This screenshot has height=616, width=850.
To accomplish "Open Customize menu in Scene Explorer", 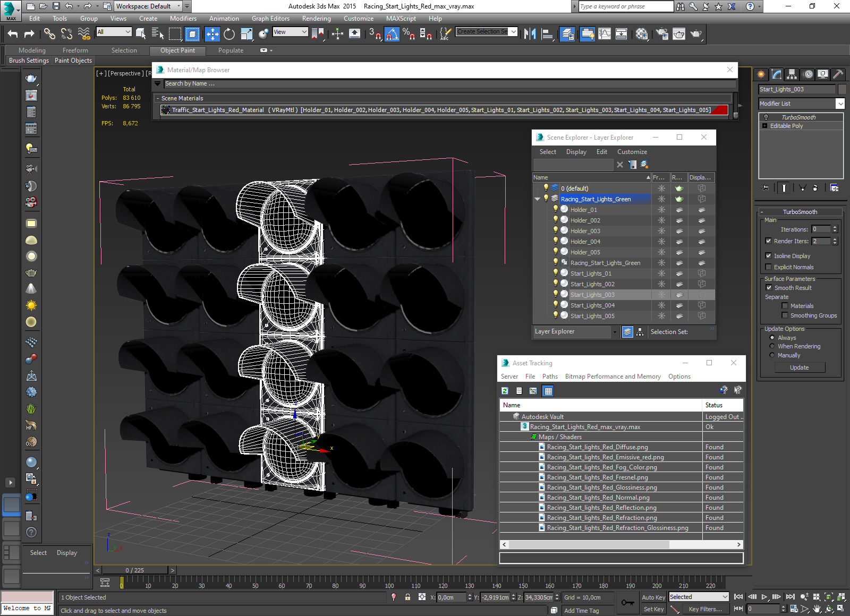I will coord(632,152).
